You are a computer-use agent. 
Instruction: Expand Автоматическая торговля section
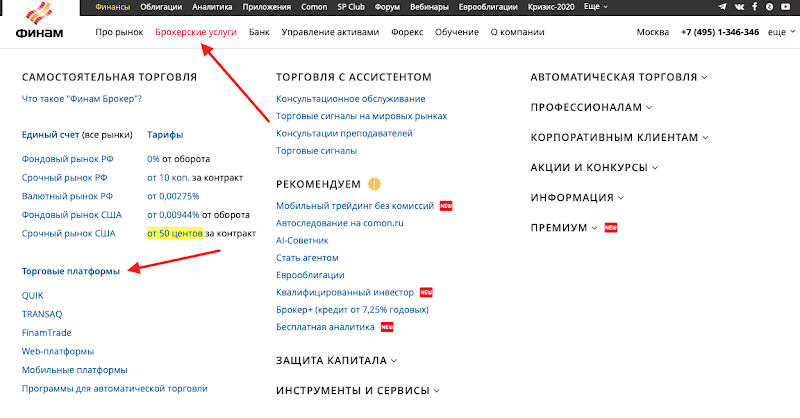click(x=619, y=77)
